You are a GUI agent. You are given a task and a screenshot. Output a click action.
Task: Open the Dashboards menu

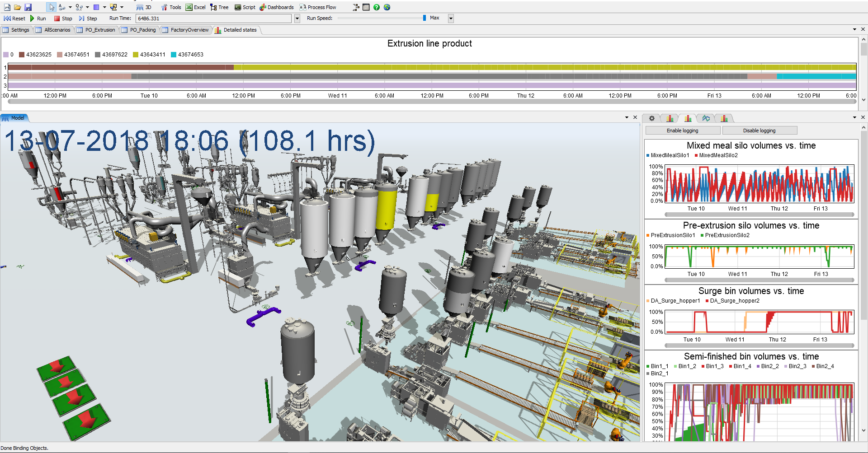click(276, 7)
